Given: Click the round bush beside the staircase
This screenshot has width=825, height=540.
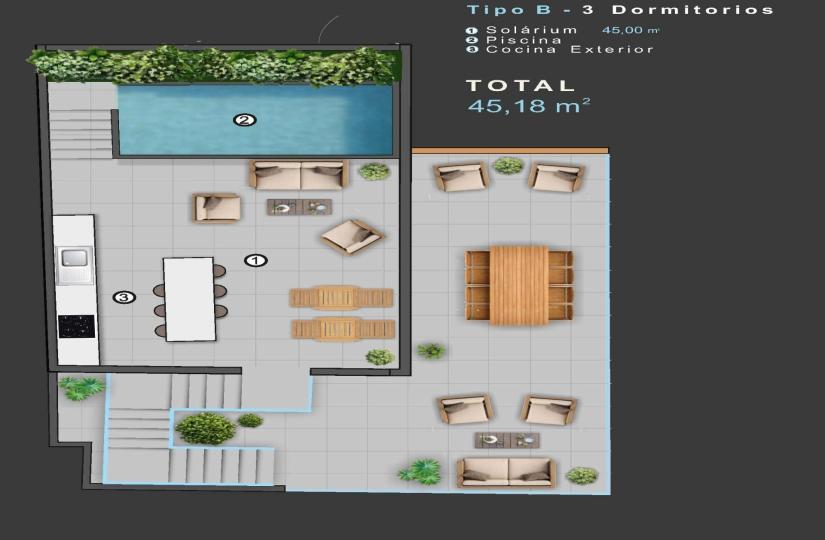Looking at the screenshot, I should pos(205,428).
